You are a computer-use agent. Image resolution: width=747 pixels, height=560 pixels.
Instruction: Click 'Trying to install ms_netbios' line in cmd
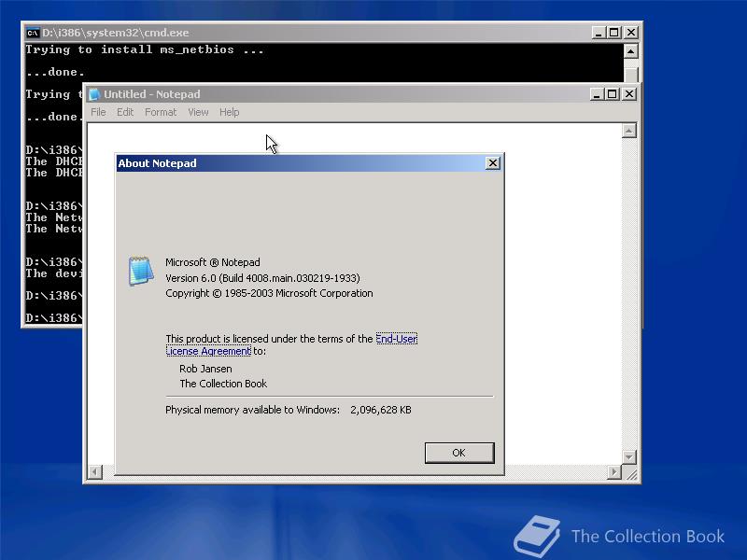click(x=144, y=49)
